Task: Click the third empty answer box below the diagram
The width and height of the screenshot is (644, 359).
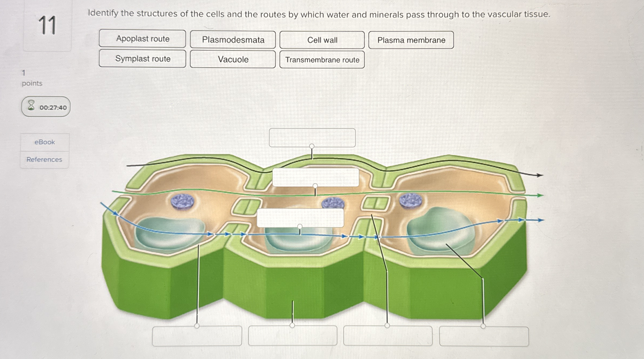Action: click(388, 336)
